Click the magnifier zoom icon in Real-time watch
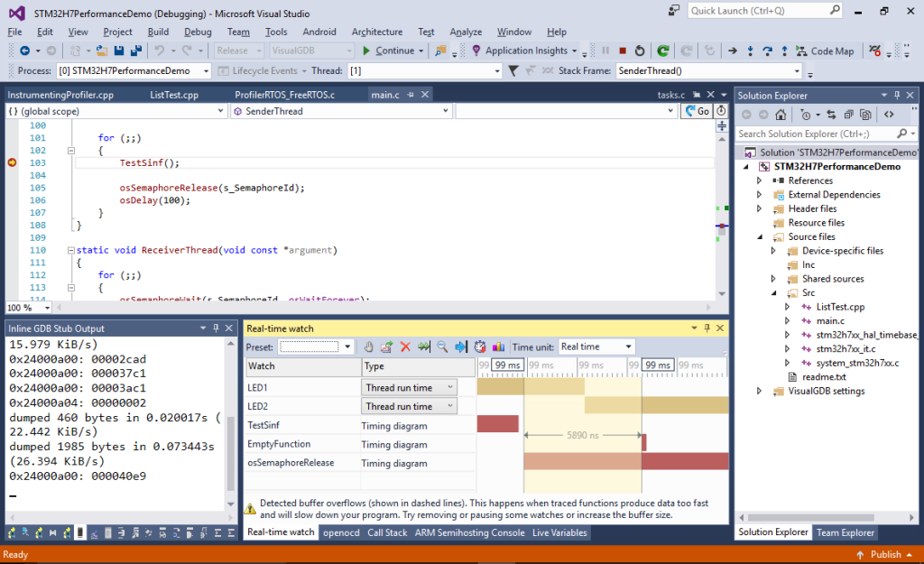The height and width of the screenshot is (564, 924). pos(442,347)
